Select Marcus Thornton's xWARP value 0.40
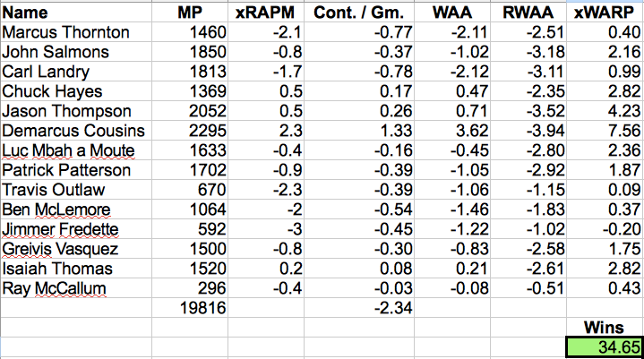 (605, 32)
